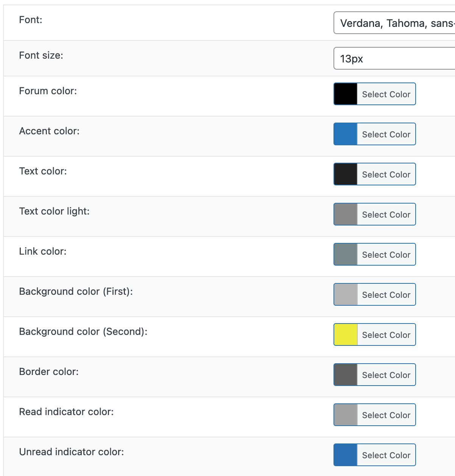This screenshot has height=476, width=455.
Task: Click the dark Text color swatch
Action: pos(345,174)
